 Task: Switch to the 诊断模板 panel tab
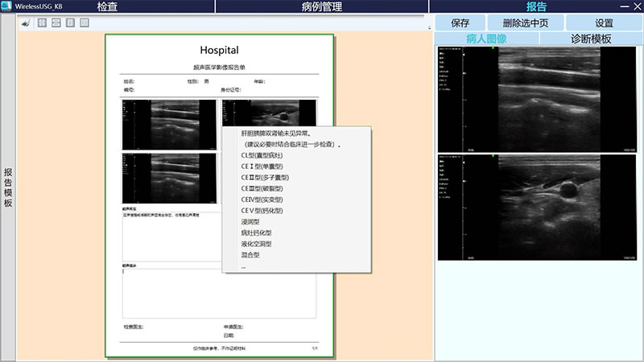590,39
